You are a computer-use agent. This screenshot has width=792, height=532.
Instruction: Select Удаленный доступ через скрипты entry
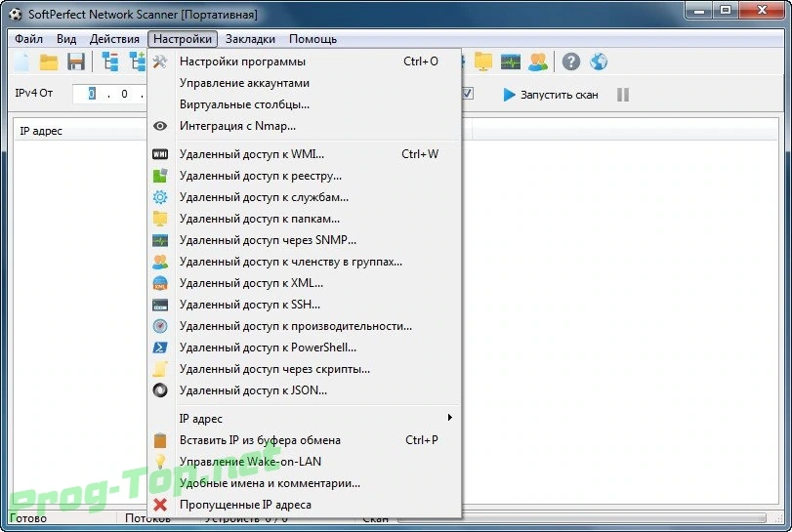305,369
